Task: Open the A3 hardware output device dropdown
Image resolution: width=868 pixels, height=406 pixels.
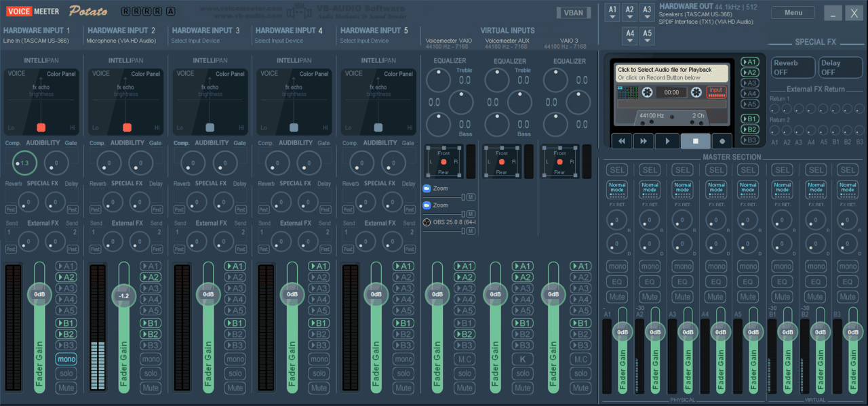Action: [647, 12]
